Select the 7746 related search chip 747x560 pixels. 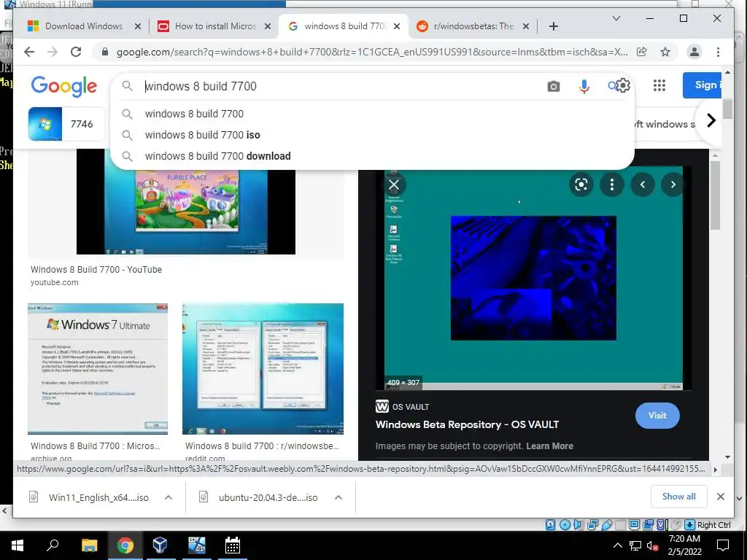(66, 124)
